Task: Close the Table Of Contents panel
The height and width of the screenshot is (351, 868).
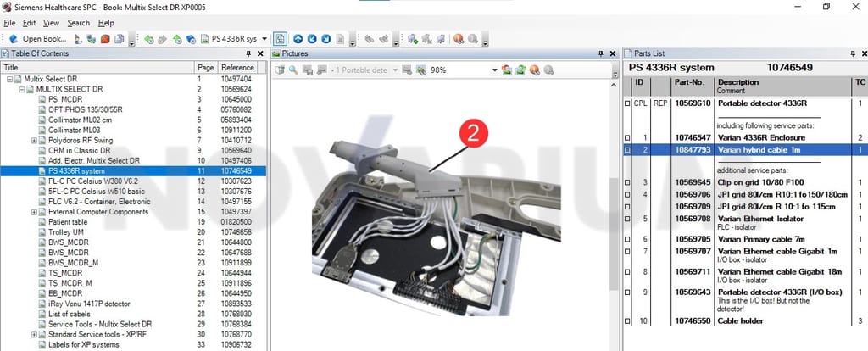Action: coord(260,53)
